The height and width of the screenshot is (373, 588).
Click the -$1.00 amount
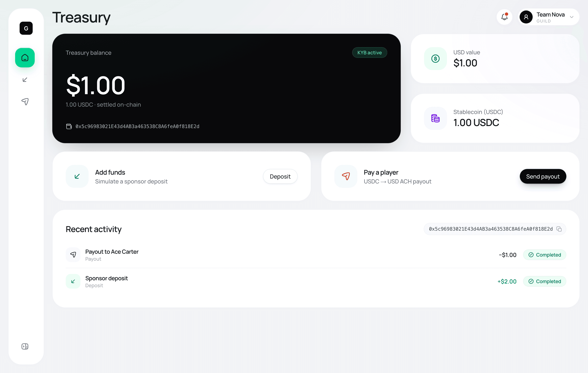click(x=507, y=255)
